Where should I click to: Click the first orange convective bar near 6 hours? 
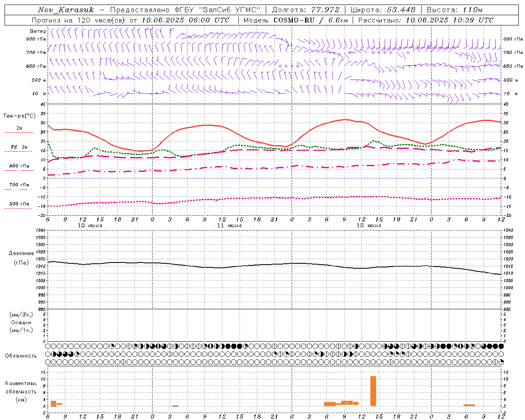tap(53, 404)
